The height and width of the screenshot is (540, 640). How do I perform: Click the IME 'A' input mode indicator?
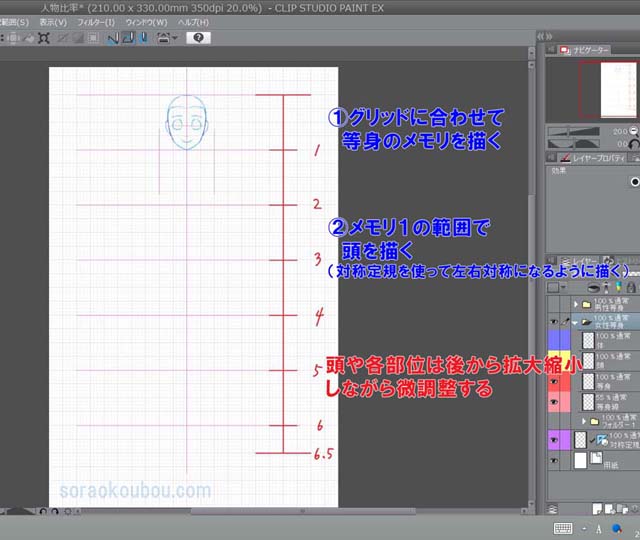coord(598,529)
